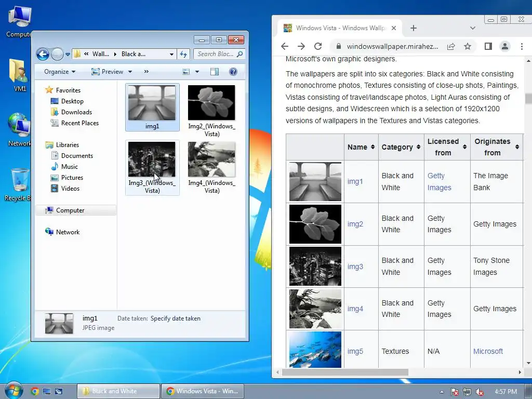Open the Documents library
The image size is (532, 399).
77,156
